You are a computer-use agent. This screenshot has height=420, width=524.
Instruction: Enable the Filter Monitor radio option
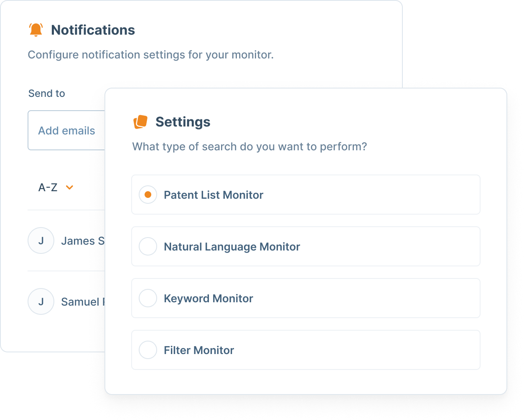tap(148, 350)
